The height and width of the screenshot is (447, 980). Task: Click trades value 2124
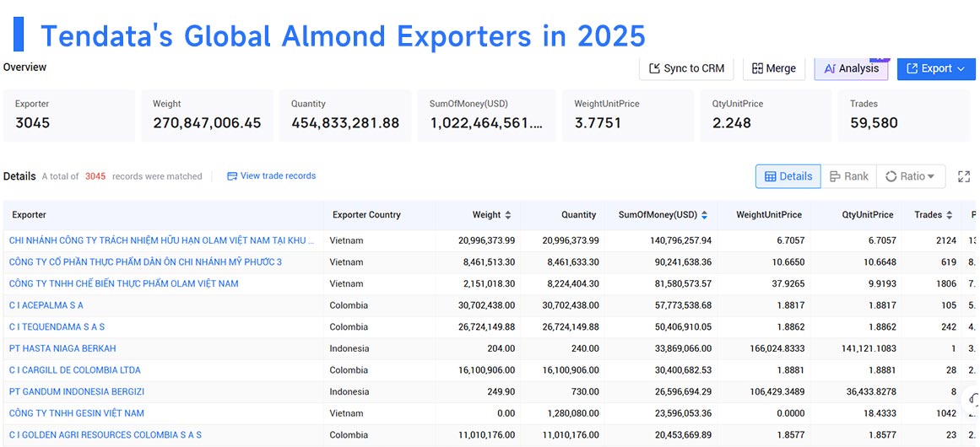pyautogui.click(x=946, y=240)
